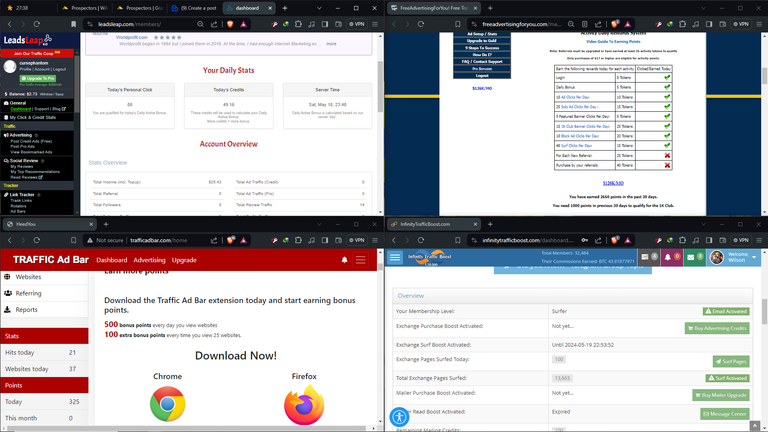Close the HeedYou tab

coord(91,224)
